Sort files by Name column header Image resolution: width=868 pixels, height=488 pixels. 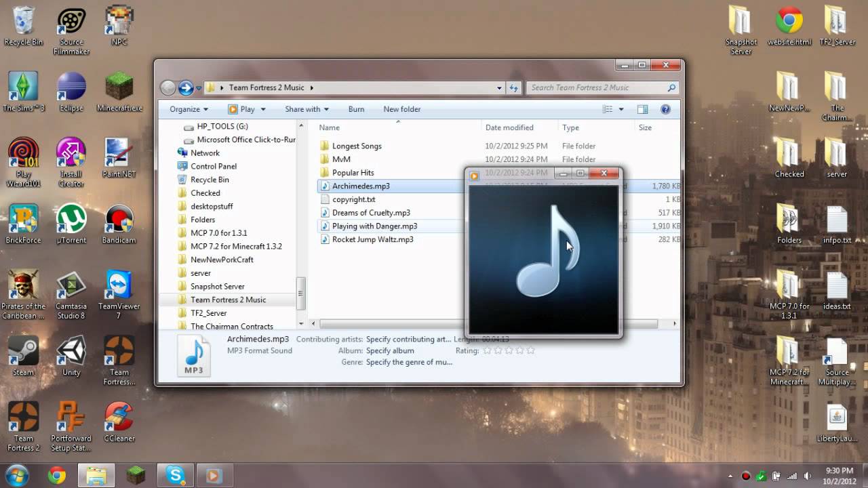coord(398,127)
